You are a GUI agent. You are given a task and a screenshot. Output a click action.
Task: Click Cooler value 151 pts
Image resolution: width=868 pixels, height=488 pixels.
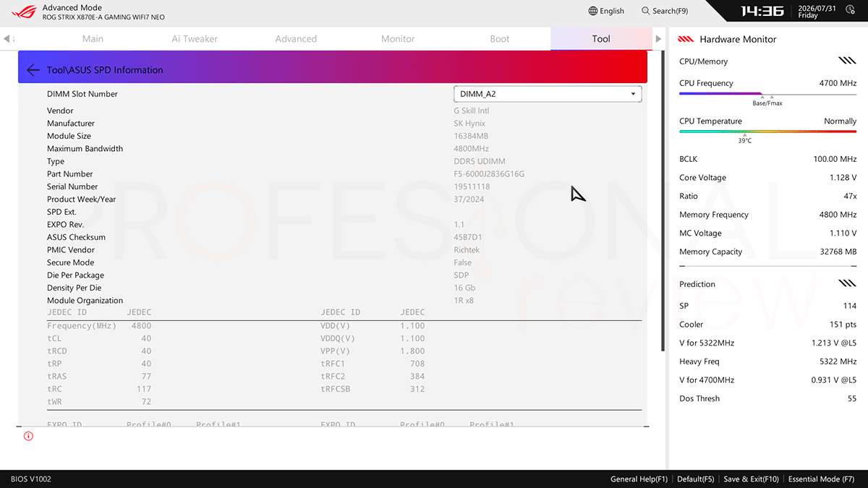click(x=843, y=325)
